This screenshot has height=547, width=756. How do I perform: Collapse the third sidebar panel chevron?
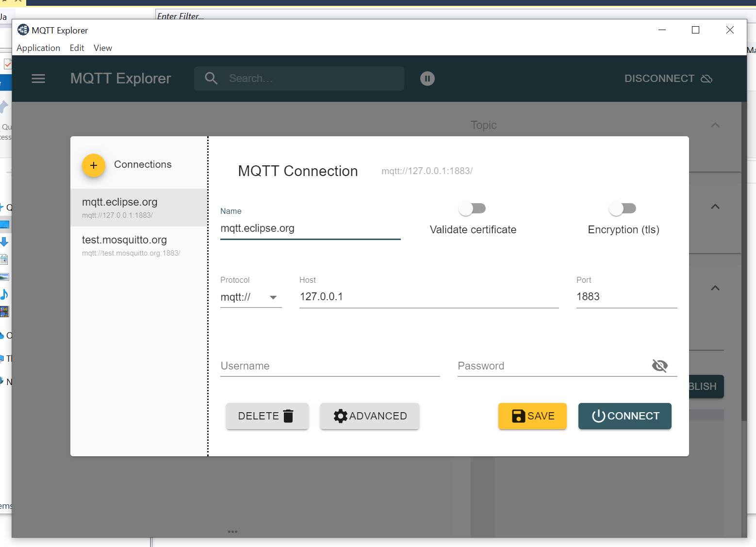coord(715,288)
